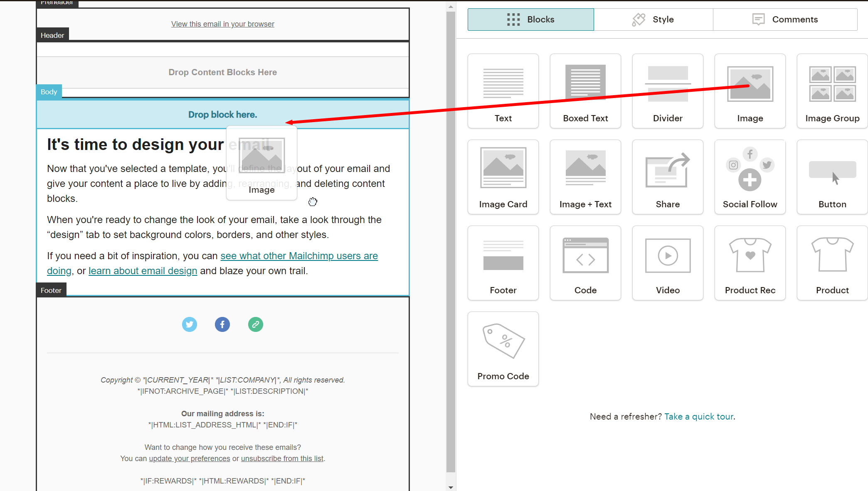Open the Blocks tab
Screen dimensions: 868x491
(x=530, y=20)
